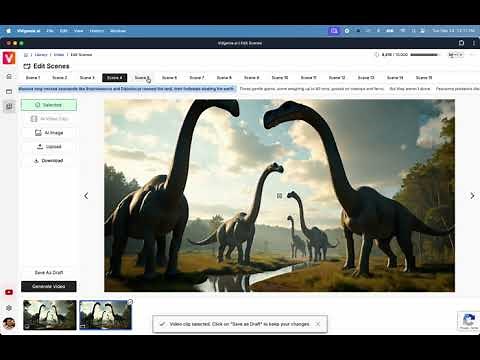Switch to Scene 5 tab
Screen dimensions: 480x360
click(142, 78)
